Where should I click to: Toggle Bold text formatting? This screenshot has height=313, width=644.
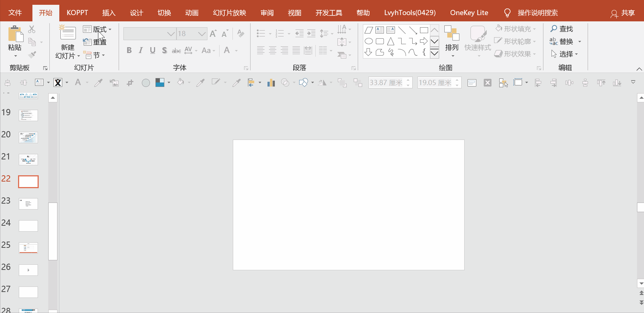pyautogui.click(x=129, y=50)
